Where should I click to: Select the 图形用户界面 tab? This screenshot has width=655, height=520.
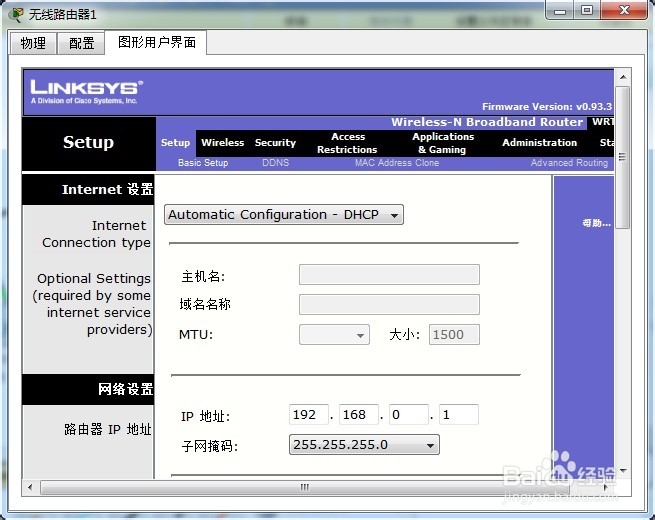click(x=157, y=42)
